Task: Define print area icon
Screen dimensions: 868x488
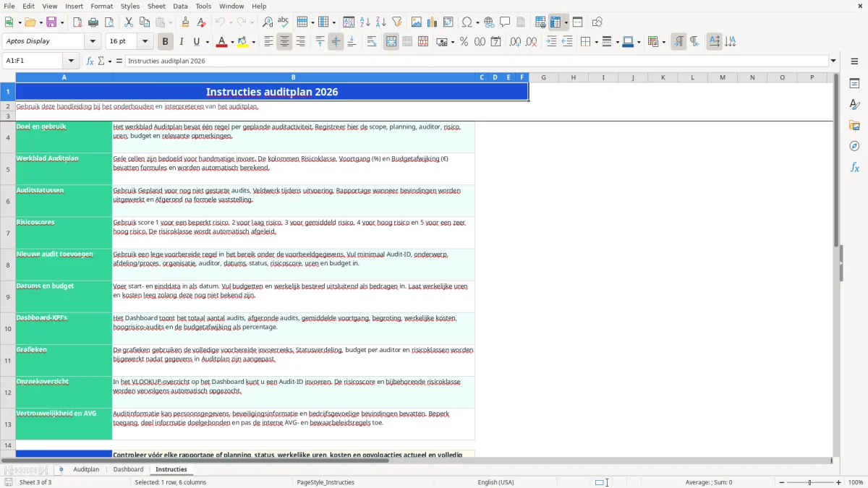Action: tap(540, 22)
